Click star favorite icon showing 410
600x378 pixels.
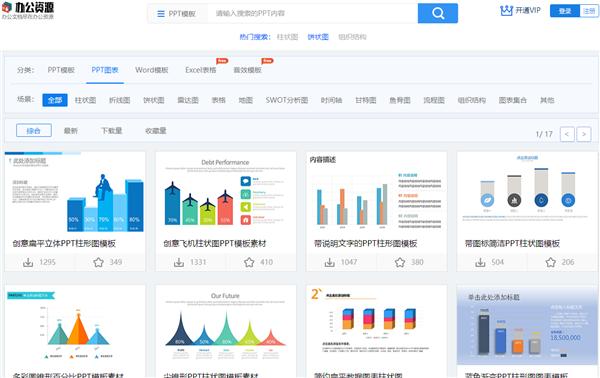coord(249,262)
